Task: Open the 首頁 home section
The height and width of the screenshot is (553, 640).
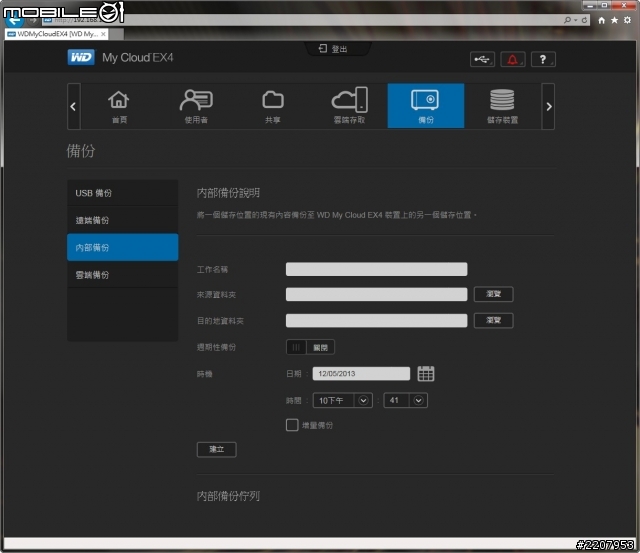Action: (119, 106)
